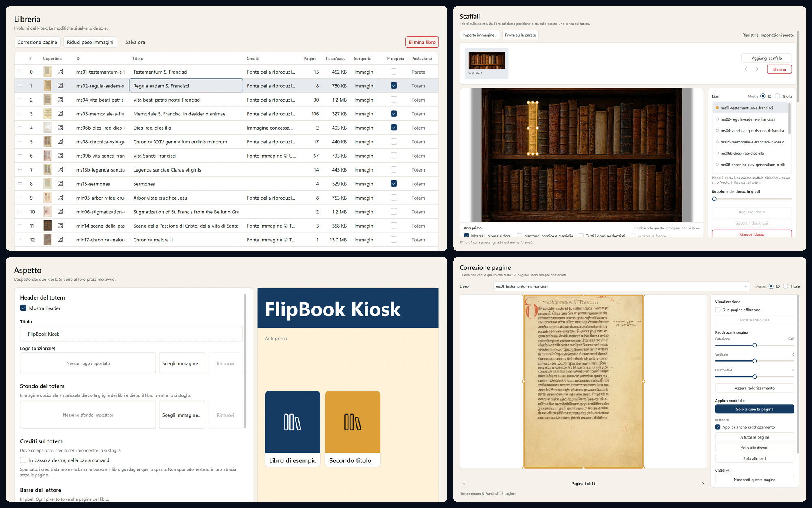The image size is (812, 508).
Task: Select ms06b-dies-irae-dies-illa in Scaffali book list
Action: pyautogui.click(x=750, y=153)
